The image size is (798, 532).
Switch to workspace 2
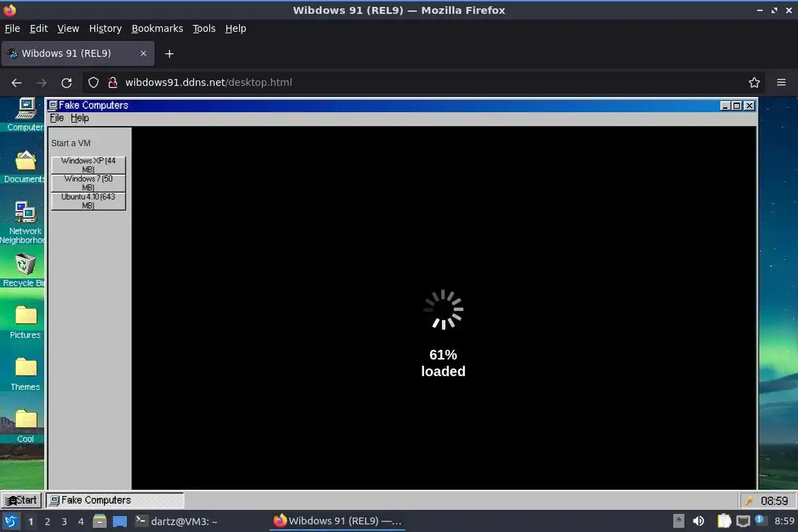tap(47, 522)
